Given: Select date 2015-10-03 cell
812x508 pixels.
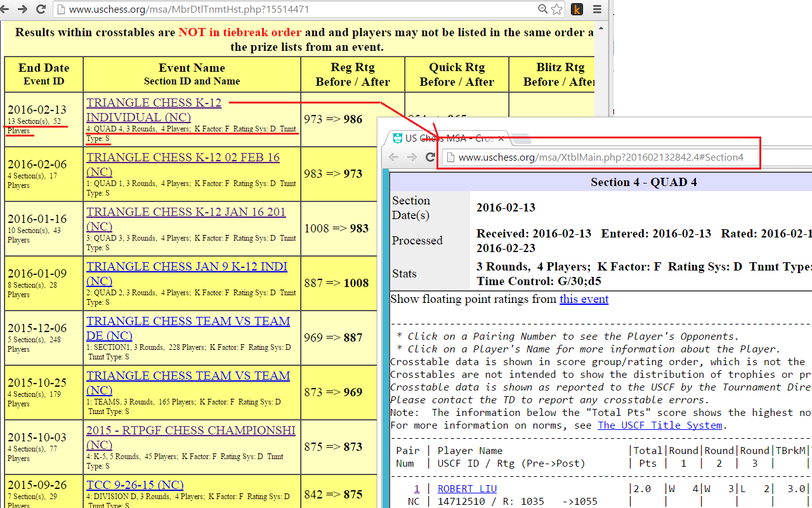Looking at the screenshot, I should click(37, 438).
